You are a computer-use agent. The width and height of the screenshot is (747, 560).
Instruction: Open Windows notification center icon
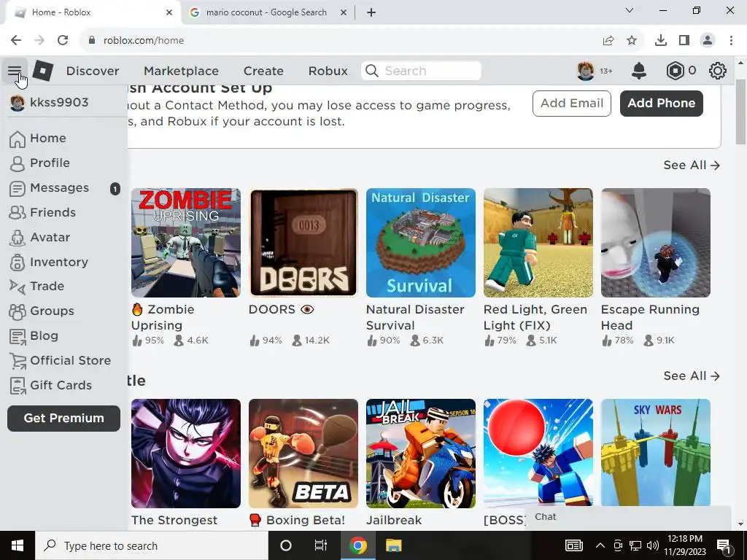(x=724, y=545)
